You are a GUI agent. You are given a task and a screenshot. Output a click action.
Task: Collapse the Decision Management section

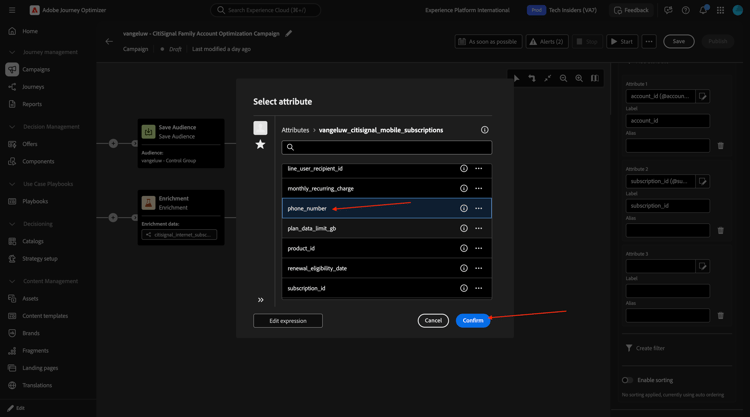pyautogui.click(x=12, y=127)
